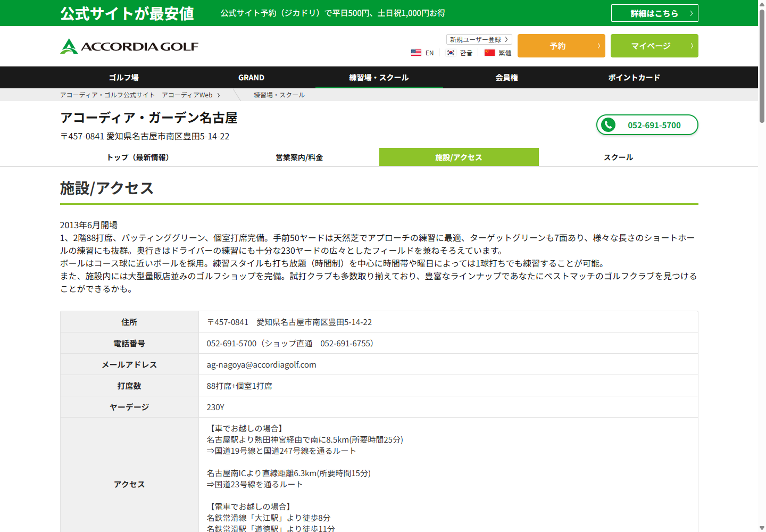766x532 pixels.
Task: Click 公式サイトが最安値 banner headline
Action: (127, 13)
